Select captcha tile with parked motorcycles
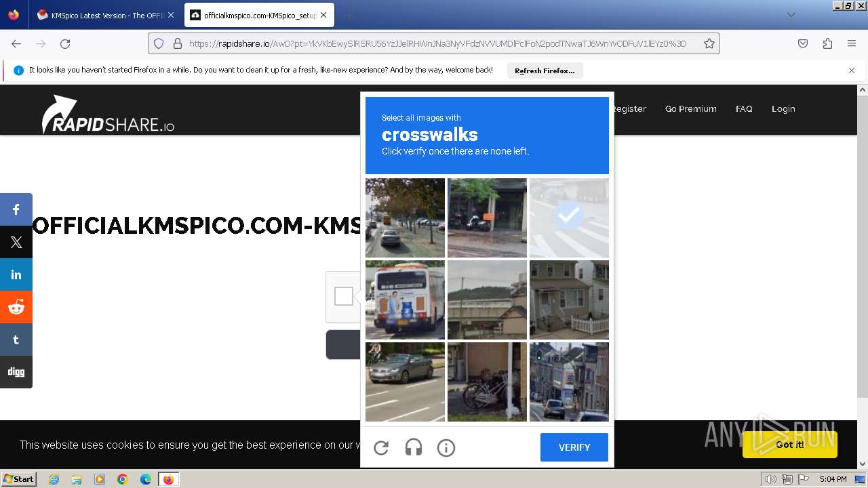868x488 pixels. tap(487, 218)
